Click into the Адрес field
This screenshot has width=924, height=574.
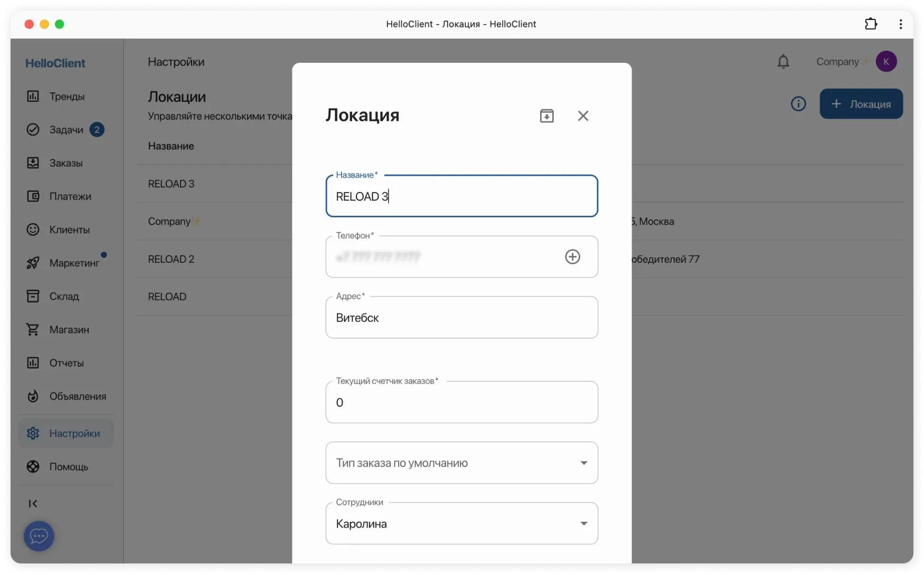pos(461,318)
